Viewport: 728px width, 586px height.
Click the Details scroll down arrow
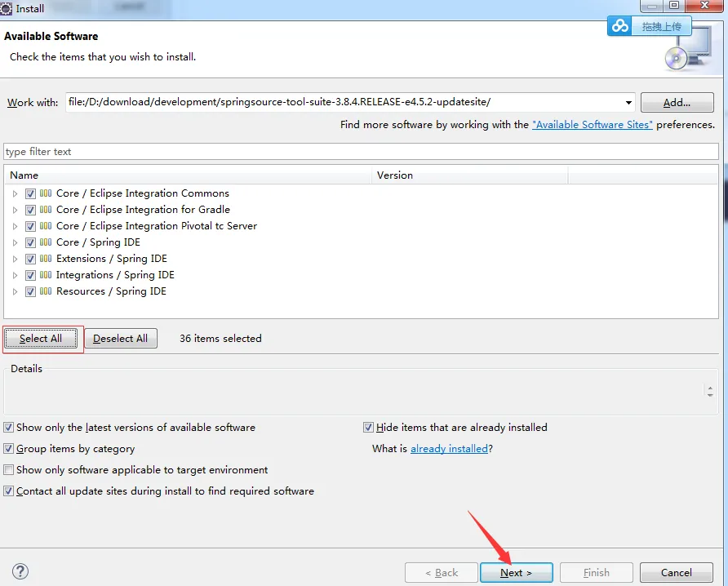pyautogui.click(x=710, y=394)
